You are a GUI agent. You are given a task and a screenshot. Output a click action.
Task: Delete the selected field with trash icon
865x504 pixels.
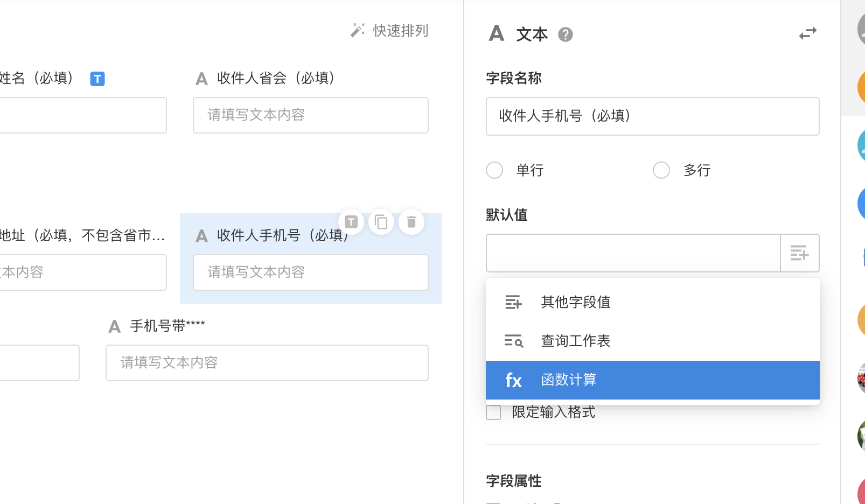411,222
